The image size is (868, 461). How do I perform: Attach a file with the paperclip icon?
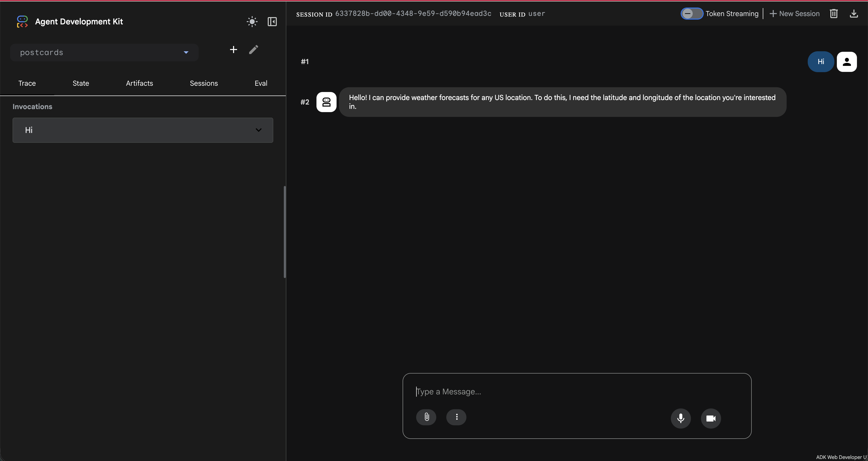[x=426, y=417]
